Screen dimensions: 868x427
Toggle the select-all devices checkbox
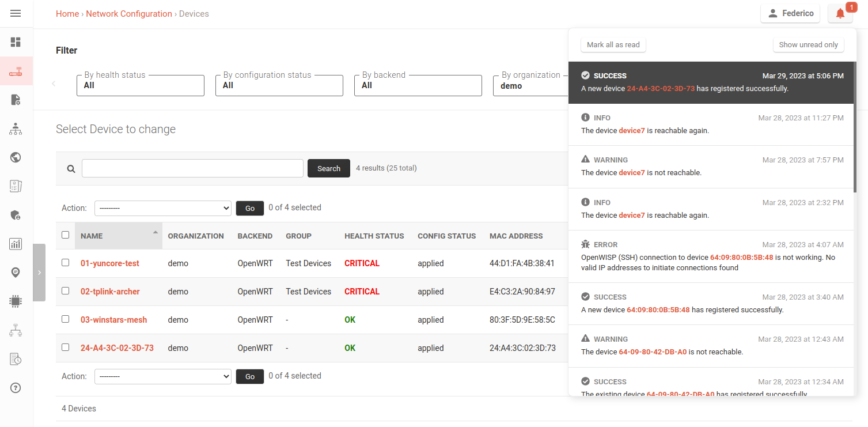pyautogui.click(x=65, y=235)
